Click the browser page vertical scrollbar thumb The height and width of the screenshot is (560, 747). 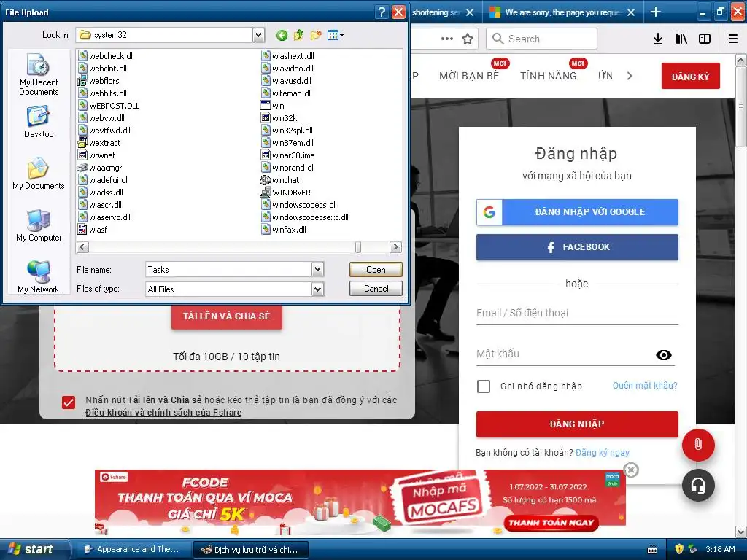pos(741,106)
